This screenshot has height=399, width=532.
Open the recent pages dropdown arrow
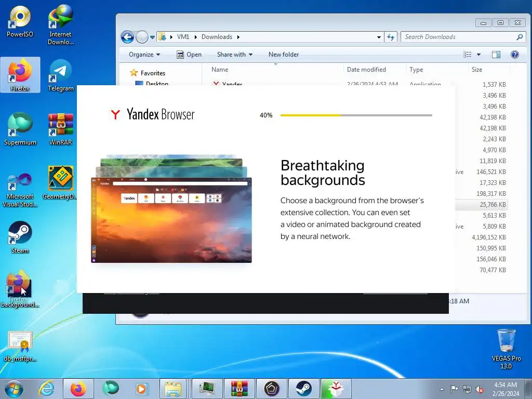pyautogui.click(x=152, y=37)
